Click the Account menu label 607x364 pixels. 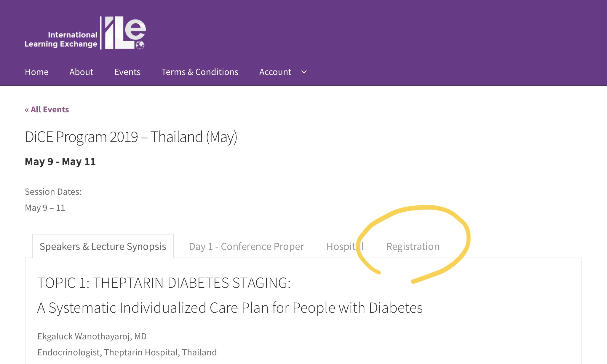pyautogui.click(x=275, y=72)
